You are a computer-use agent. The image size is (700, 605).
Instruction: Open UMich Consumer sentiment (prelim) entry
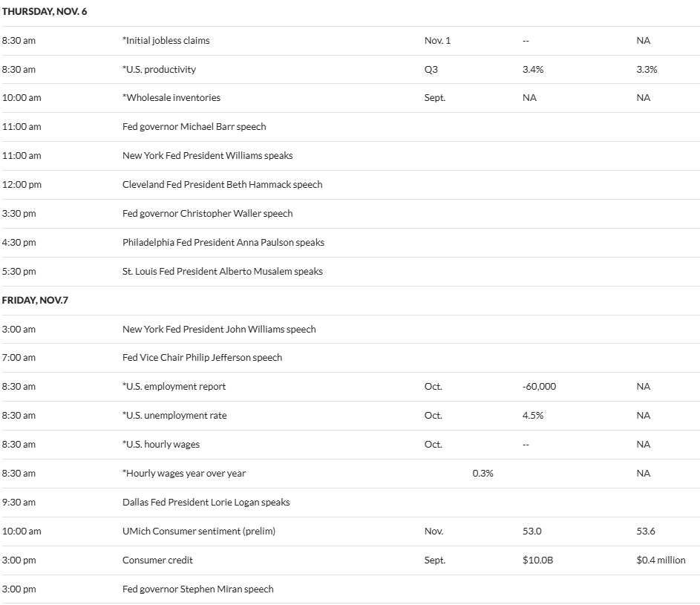192,532
